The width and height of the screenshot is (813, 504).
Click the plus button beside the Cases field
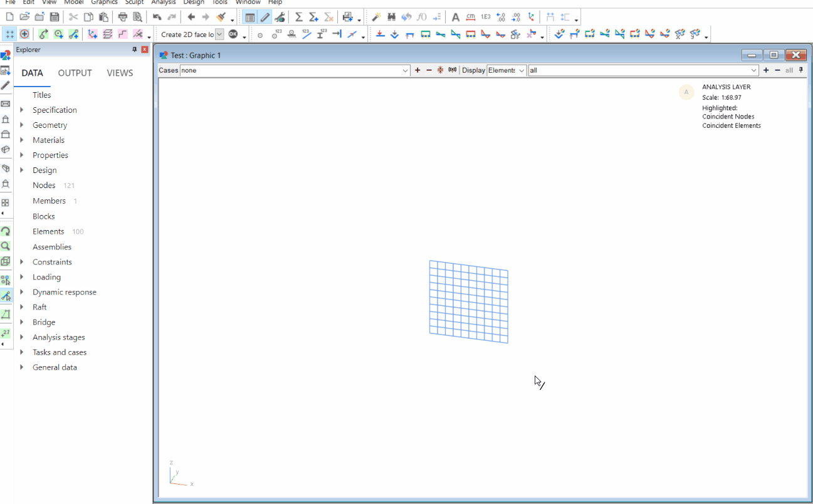click(417, 70)
